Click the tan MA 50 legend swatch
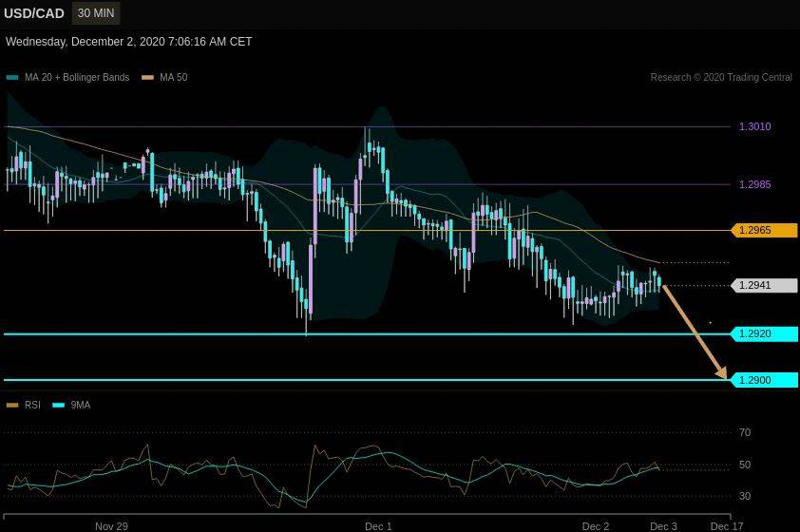800x532 pixels. pyautogui.click(x=147, y=78)
